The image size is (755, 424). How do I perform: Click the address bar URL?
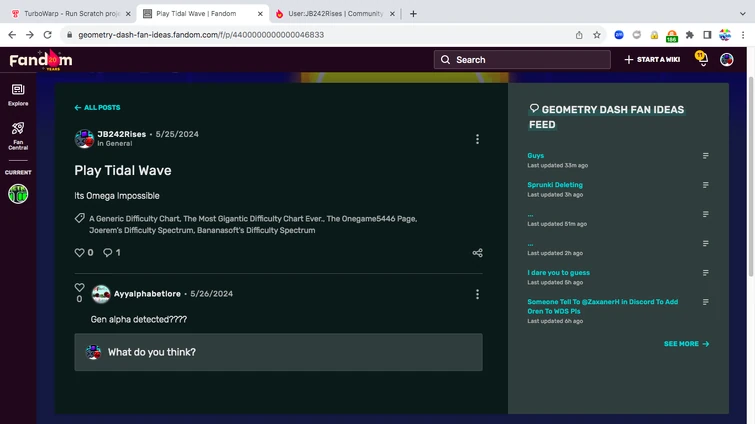click(201, 35)
